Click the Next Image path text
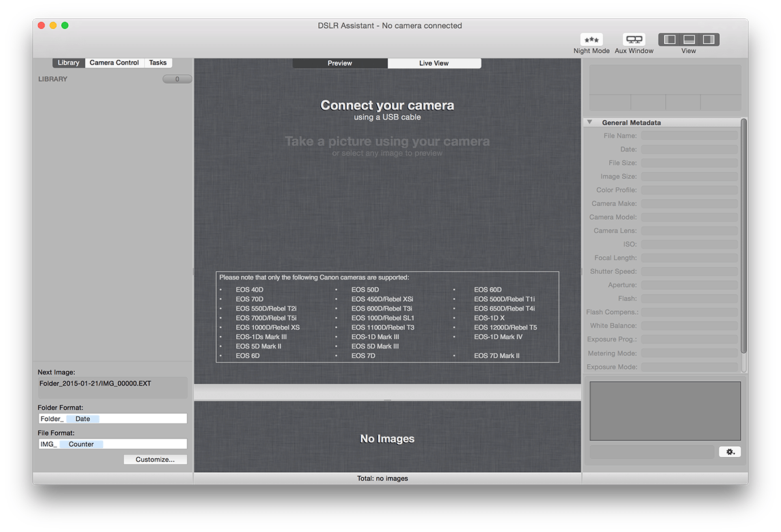This screenshot has width=781, height=532. click(x=95, y=384)
